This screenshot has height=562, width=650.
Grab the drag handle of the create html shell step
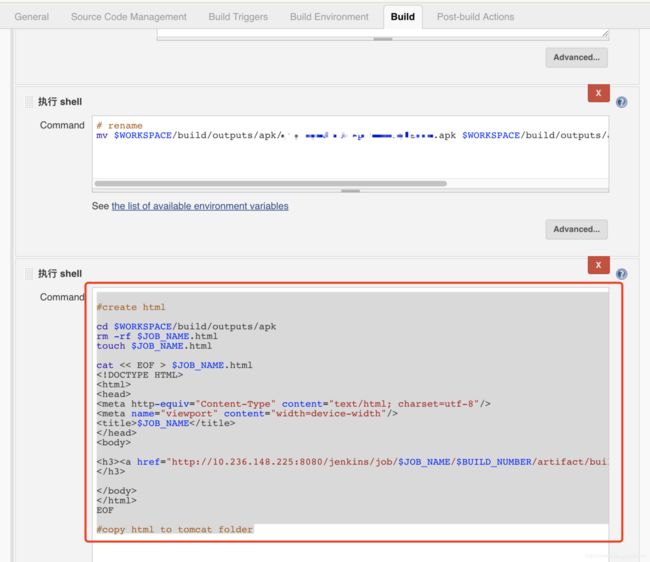29,274
